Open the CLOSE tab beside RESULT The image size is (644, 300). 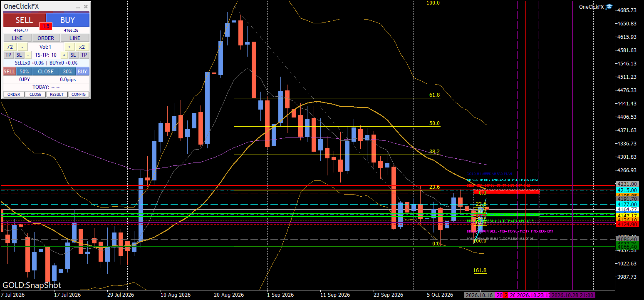coord(35,94)
